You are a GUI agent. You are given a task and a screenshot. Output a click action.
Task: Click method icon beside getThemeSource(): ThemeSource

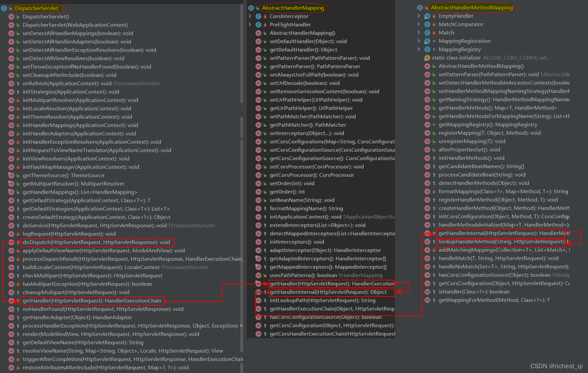click(11, 175)
